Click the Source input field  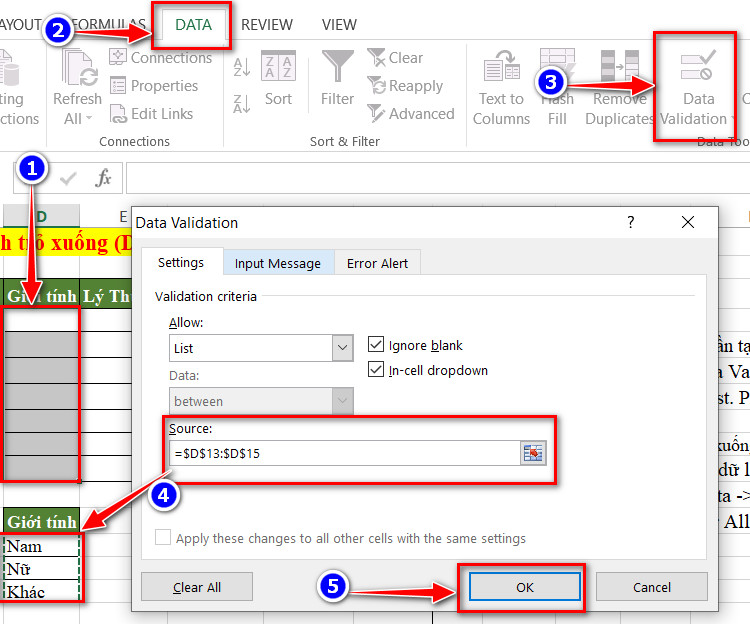(x=344, y=453)
